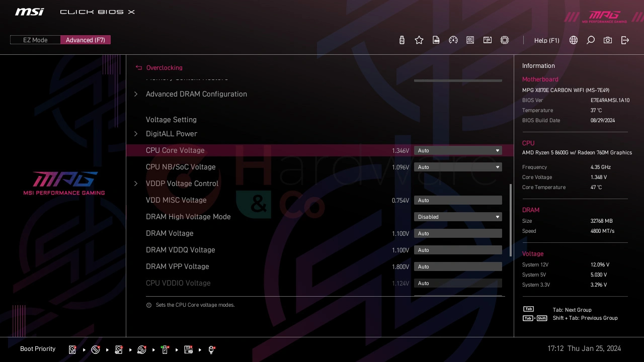
Task: Select the Advanced (F7) tab
Action: click(x=86, y=40)
